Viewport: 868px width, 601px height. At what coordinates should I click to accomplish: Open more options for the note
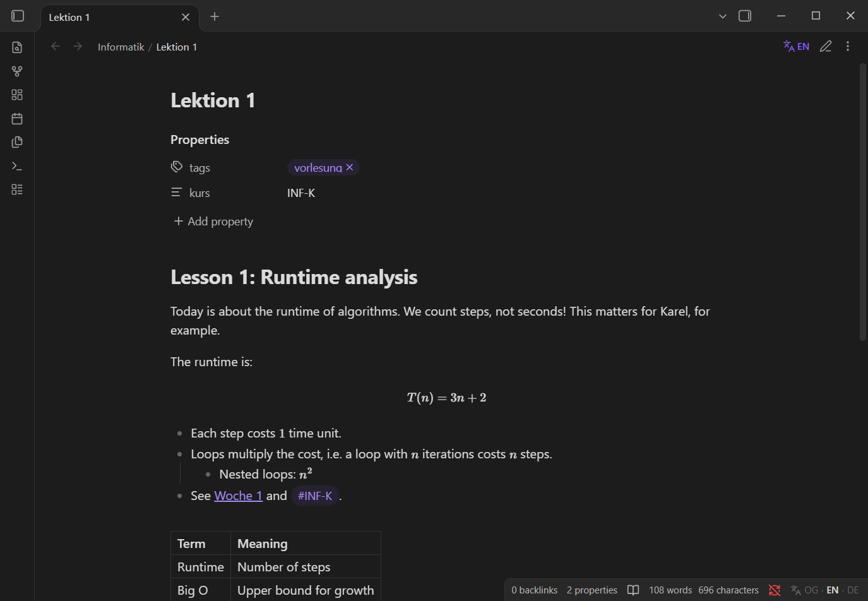point(848,46)
